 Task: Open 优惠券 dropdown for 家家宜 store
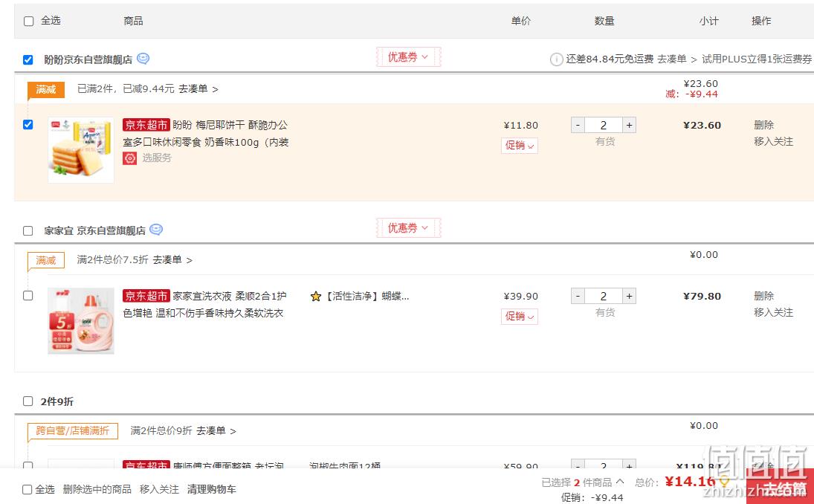[409, 228]
